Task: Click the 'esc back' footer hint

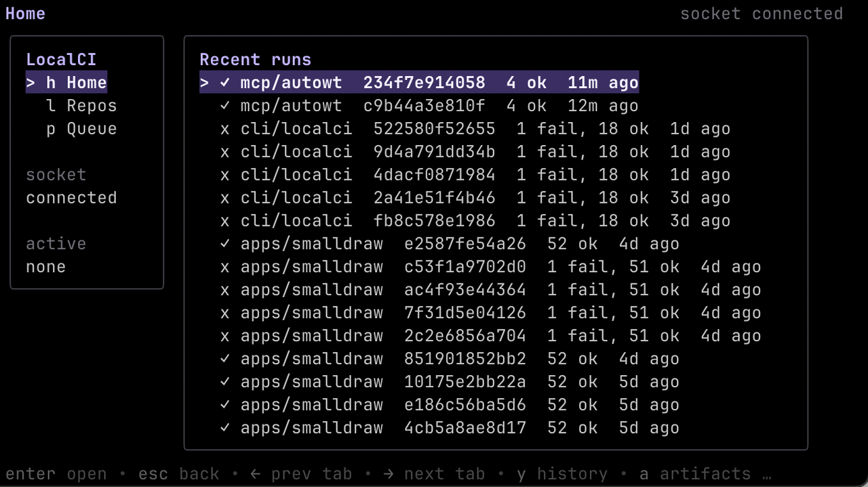Action: coord(179,473)
